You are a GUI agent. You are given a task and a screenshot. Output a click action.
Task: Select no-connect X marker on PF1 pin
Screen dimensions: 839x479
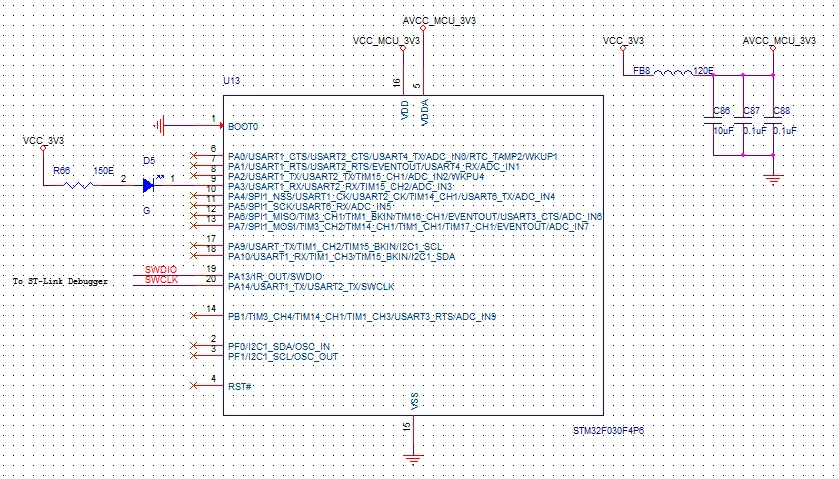[194, 355]
